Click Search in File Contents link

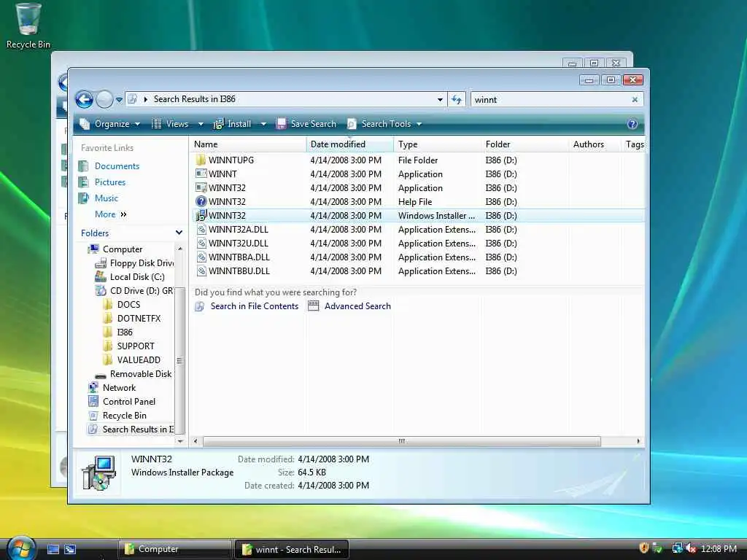254,306
